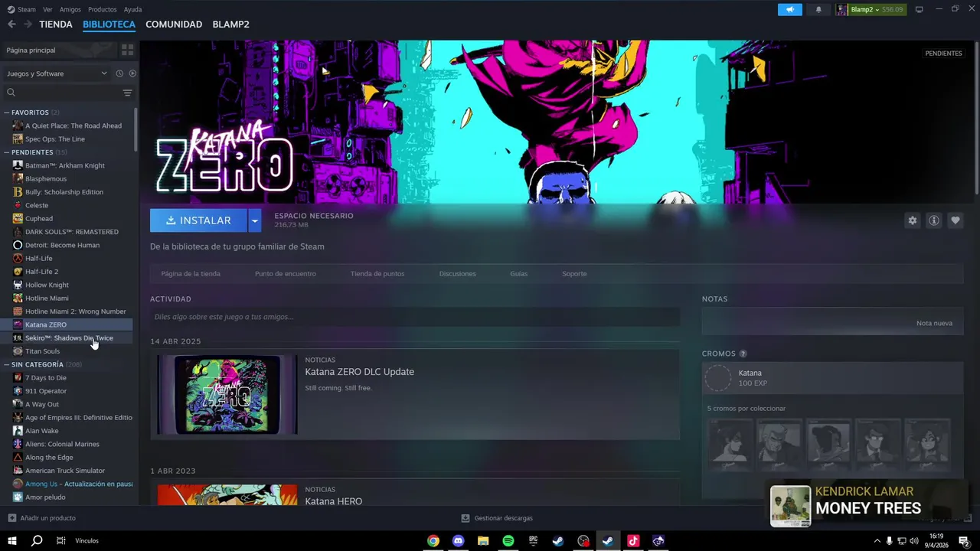Screen dimensions: 980x551
Task: Open the announcements megaphone button
Action: pos(789,9)
